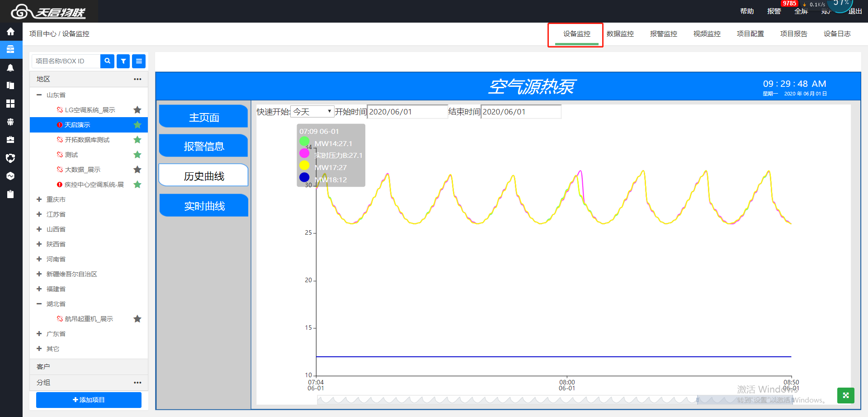Click the search magnifier button
This screenshot has width=868, height=417.
pos(107,61)
